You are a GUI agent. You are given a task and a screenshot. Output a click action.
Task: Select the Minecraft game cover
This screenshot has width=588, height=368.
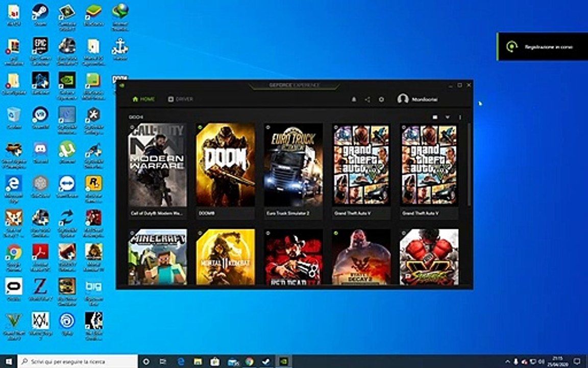pyautogui.click(x=158, y=257)
